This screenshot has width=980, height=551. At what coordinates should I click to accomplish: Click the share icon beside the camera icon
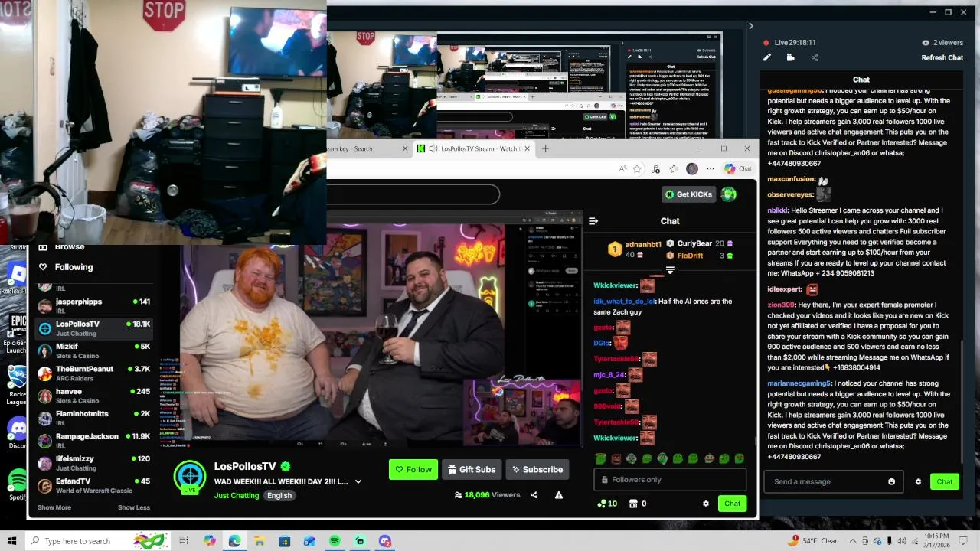[814, 57]
